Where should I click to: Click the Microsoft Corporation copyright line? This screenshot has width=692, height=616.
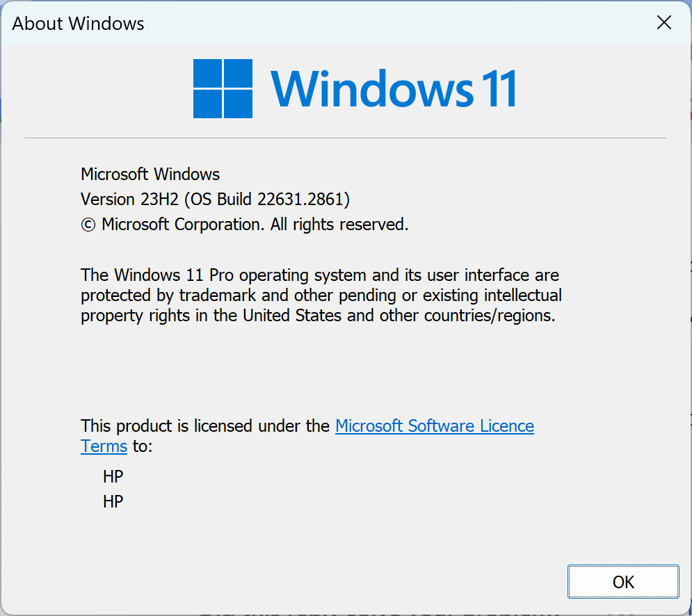[x=245, y=225]
